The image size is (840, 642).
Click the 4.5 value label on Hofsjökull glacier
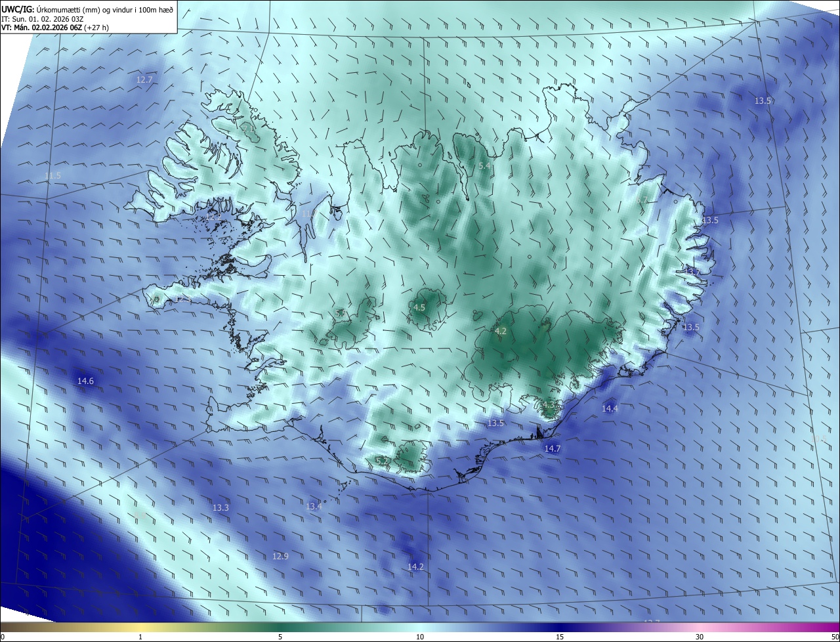pyautogui.click(x=419, y=307)
